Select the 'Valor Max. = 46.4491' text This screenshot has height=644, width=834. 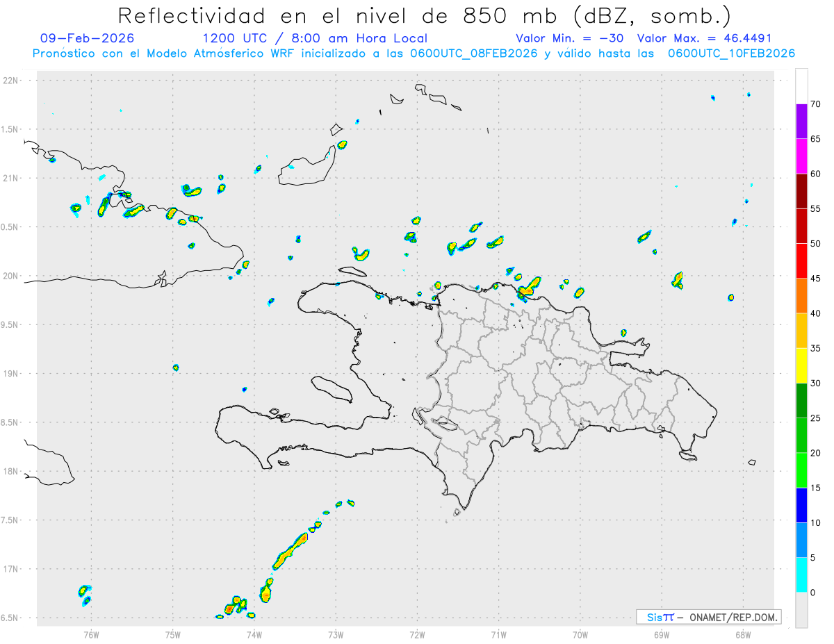704,38
